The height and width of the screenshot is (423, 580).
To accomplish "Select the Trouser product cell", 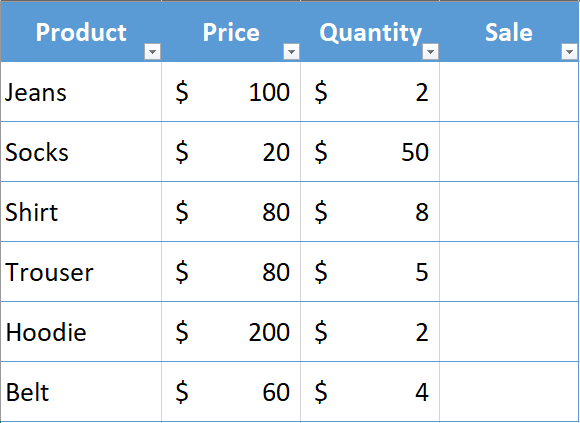I will click(x=81, y=272).
